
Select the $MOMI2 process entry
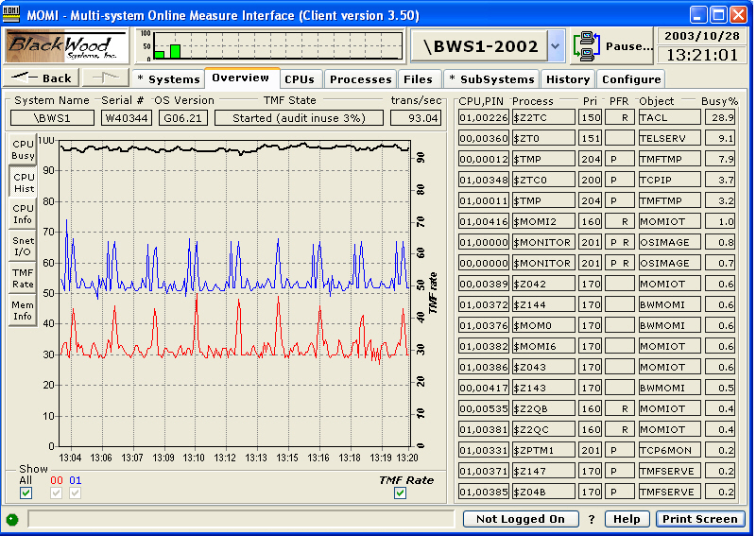543,221
